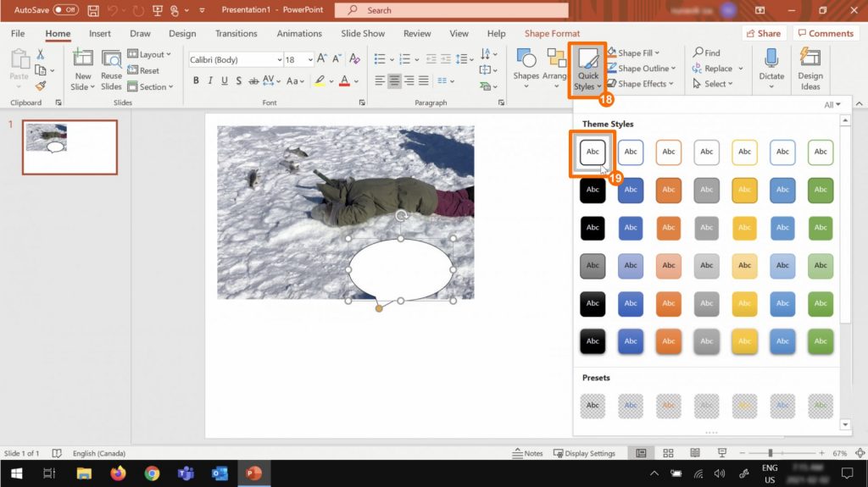Select slide 1 thumbnail
Image resolution: width=868 pixels, height=487 pixels.
(x=70, y=147)
